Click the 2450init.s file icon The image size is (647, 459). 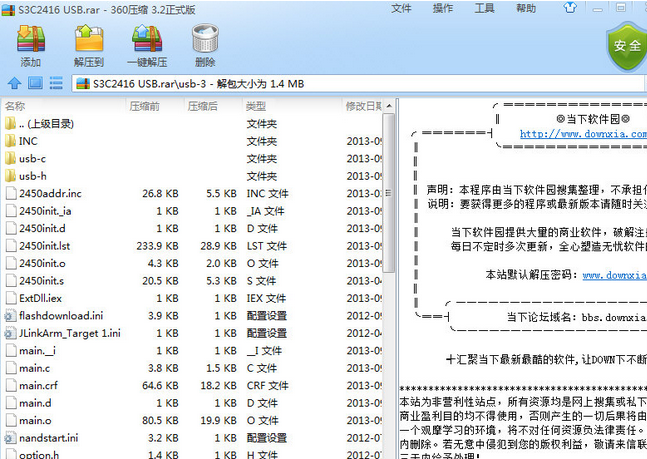click(x=11, y=281)
